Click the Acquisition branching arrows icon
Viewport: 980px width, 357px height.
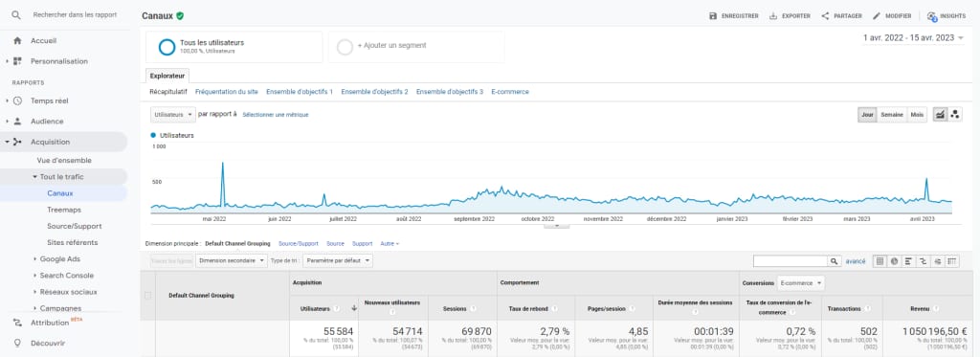pos(17,142)
